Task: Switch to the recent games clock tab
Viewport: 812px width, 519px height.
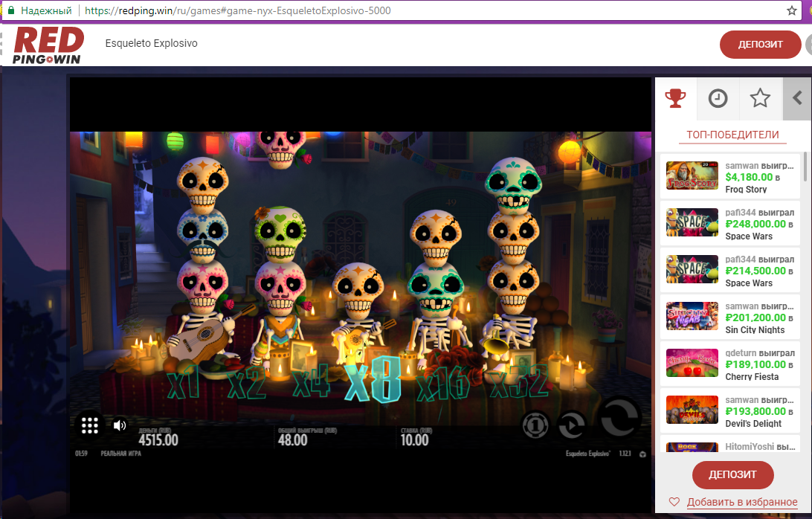Action: [718, 98]
